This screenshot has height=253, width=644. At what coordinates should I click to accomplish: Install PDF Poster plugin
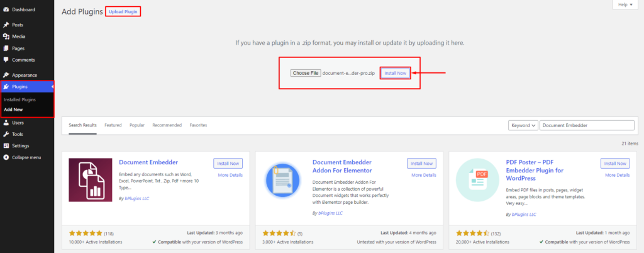click(x=615, y=163)
